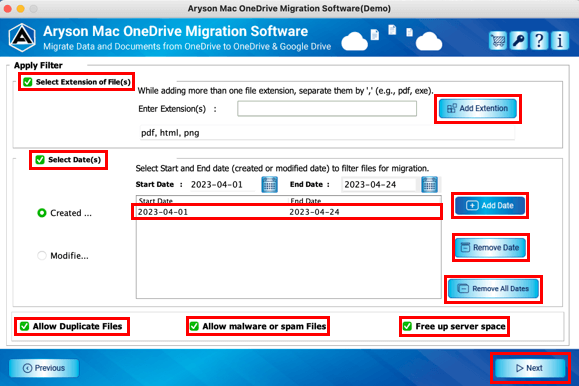Click the Add Extention button
The height and width of the screenshot is (386, 579).
point(478,109)
